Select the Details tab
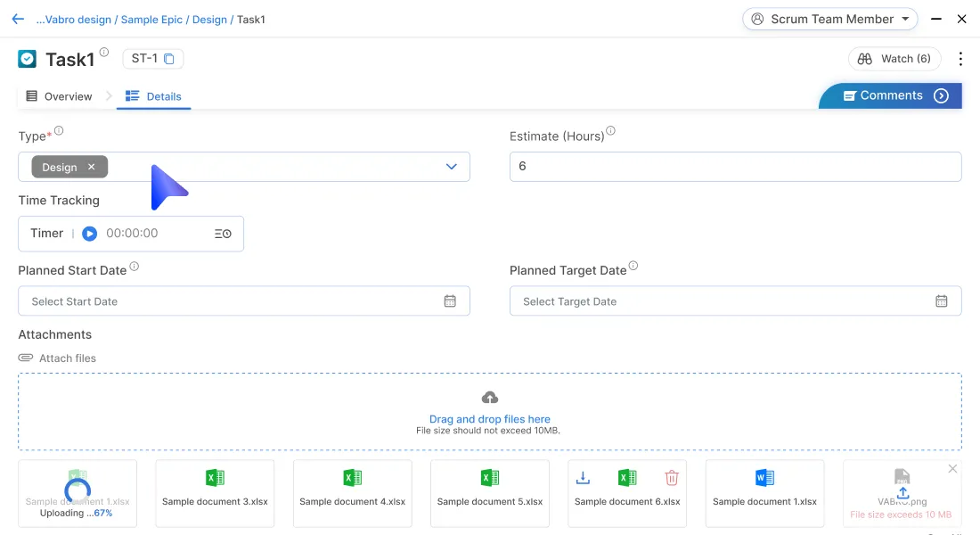 point(154,96)
